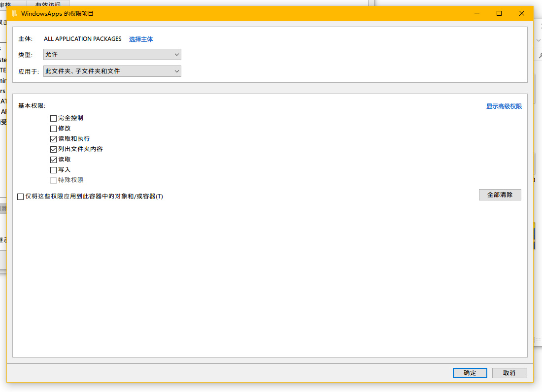Click 取消 to cancel changes
Screen dimensions: 542x392
(509, 373)
